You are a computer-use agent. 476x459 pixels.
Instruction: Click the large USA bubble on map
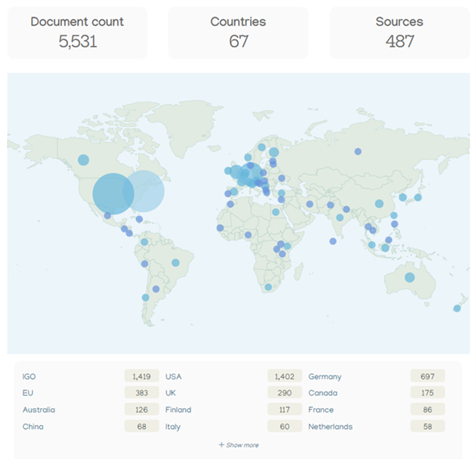click(x=113, y=194)
